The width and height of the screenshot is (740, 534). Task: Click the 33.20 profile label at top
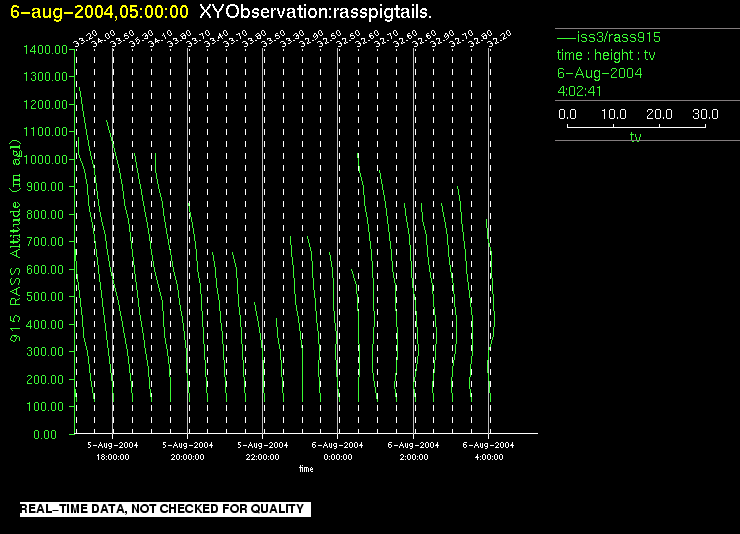(84, 40)
